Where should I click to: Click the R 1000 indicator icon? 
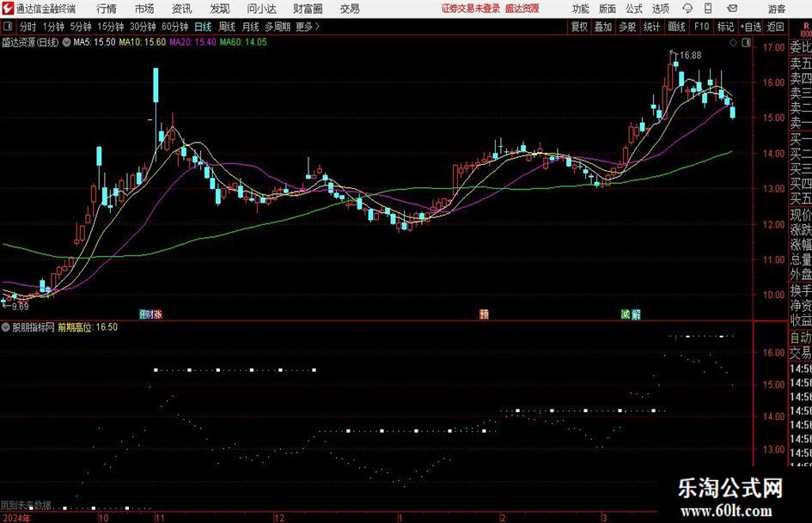806,29
